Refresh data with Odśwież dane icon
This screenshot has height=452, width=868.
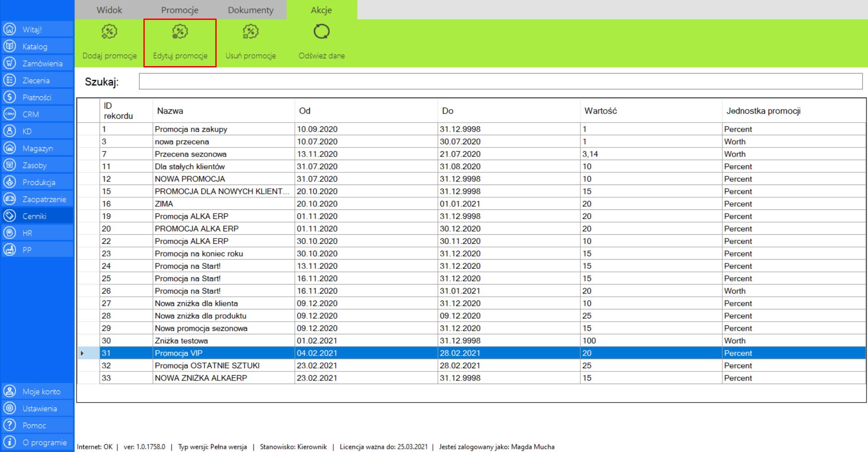[321, 32]
